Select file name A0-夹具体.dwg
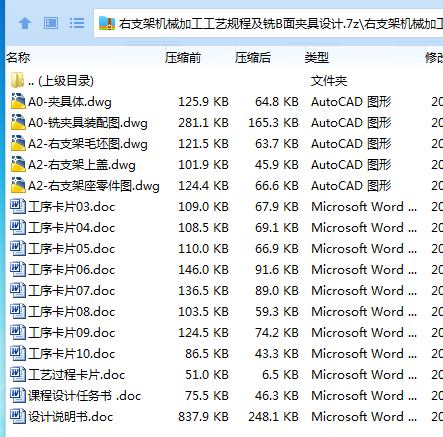Image resolution: width=443 pixels, height=437 pixels. [70, 102]
